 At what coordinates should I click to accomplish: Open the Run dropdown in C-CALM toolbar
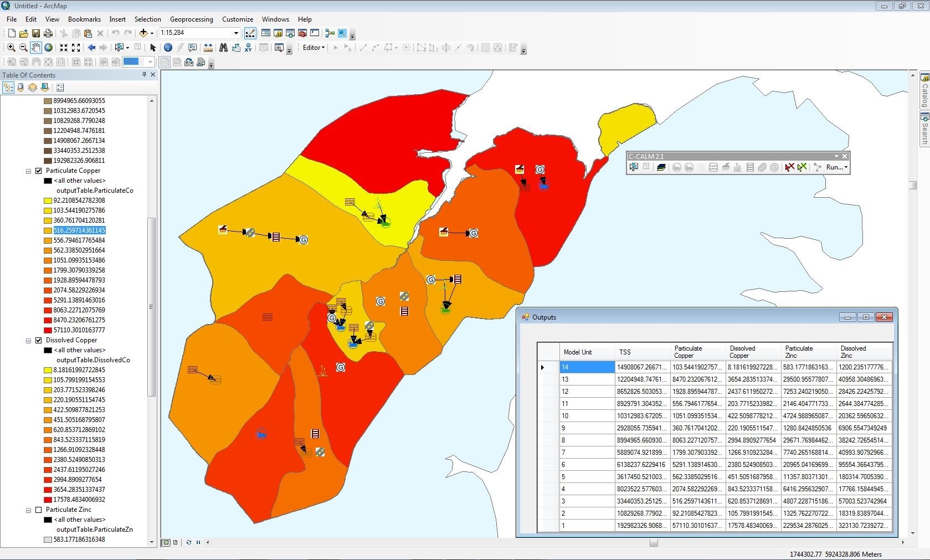pyautogui.click(x=836, y=167)
